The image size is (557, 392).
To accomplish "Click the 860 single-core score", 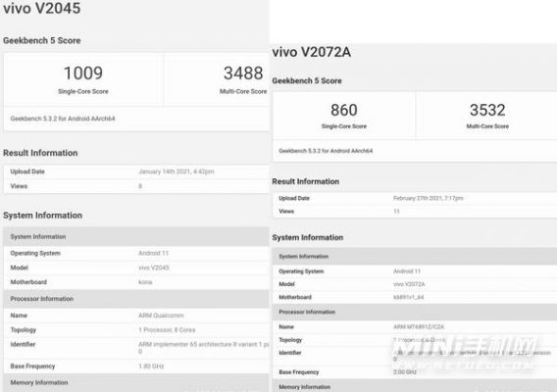I will 344,110.
